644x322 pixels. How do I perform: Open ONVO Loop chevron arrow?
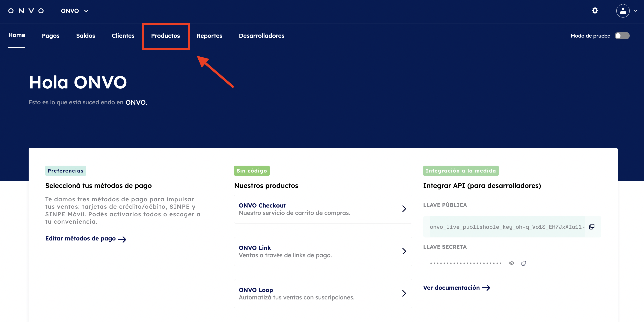pos(404,293)
